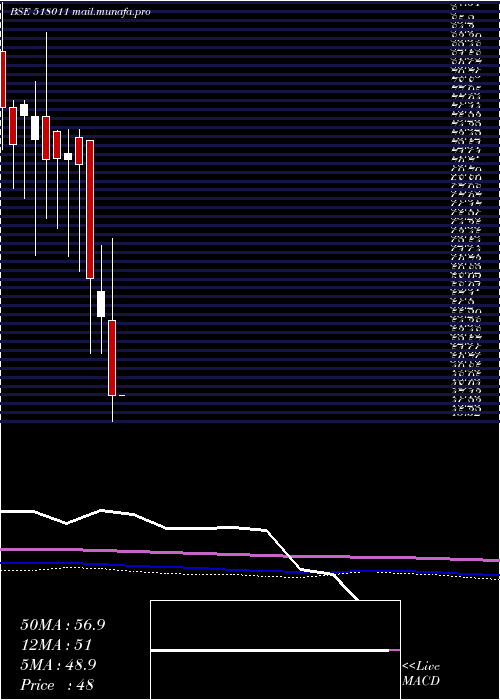This screenshot has height=700, width=500.
Task: Select the "5MA : 48.9" readout
Action: pos(58,665)
